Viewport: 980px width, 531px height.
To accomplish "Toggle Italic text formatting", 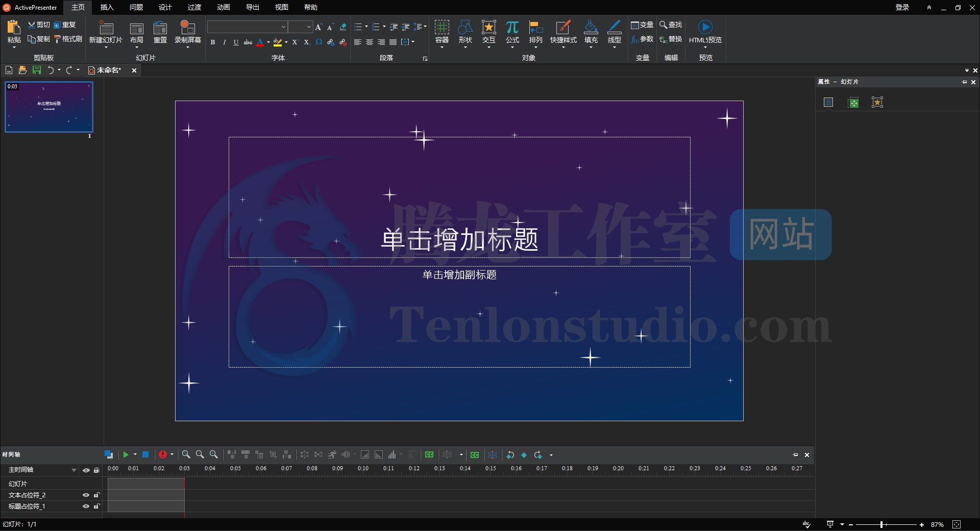I will [x=224, y=42].
